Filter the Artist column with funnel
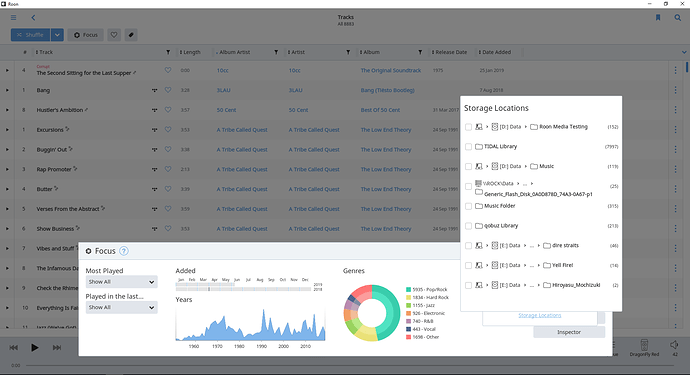 pos(348,52)
